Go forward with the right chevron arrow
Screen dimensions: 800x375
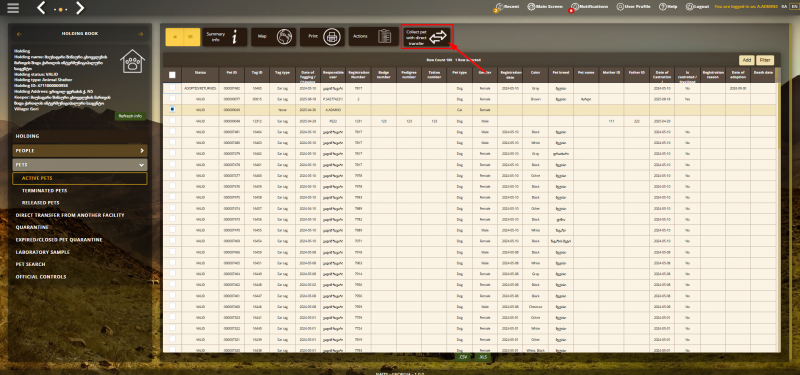pos(80,8)
